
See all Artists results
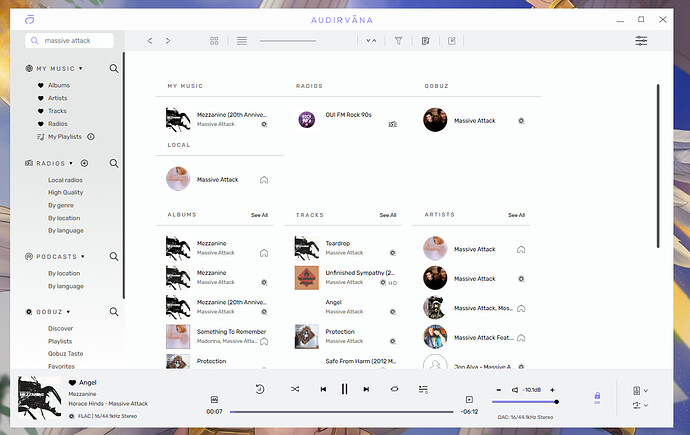pyautogui.click(x=516, y=215)
